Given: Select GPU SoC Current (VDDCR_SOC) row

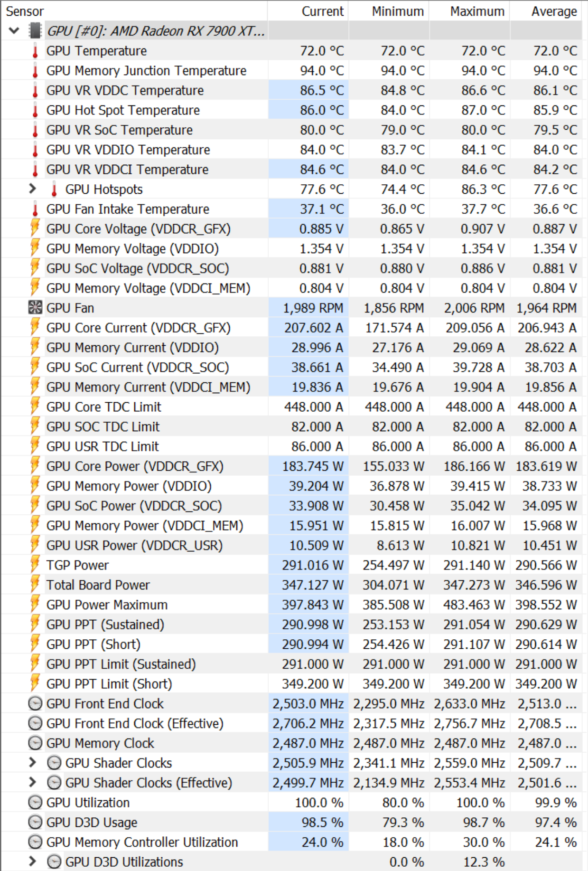Looking at the screenshot, I should 291,367.
